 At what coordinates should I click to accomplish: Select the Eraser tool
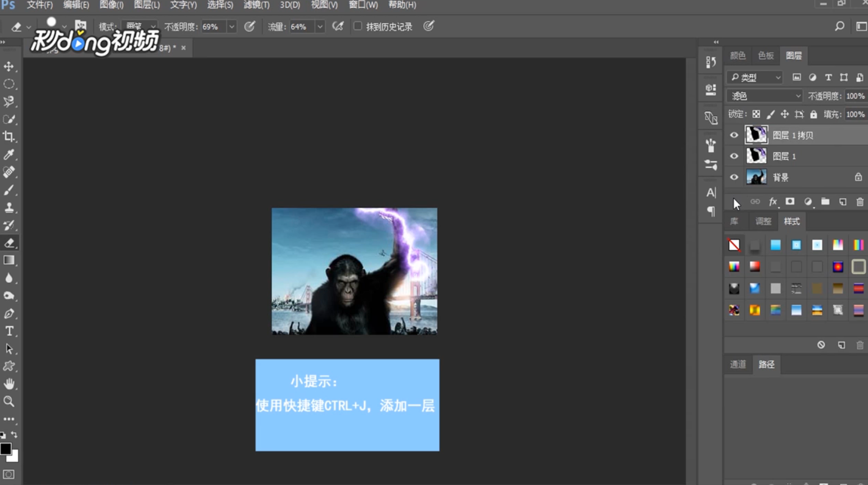coord(9,243)
